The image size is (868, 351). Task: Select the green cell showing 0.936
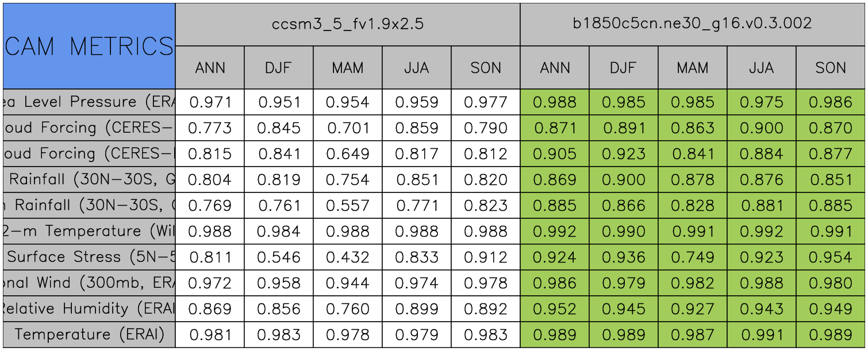pos(624,257)
